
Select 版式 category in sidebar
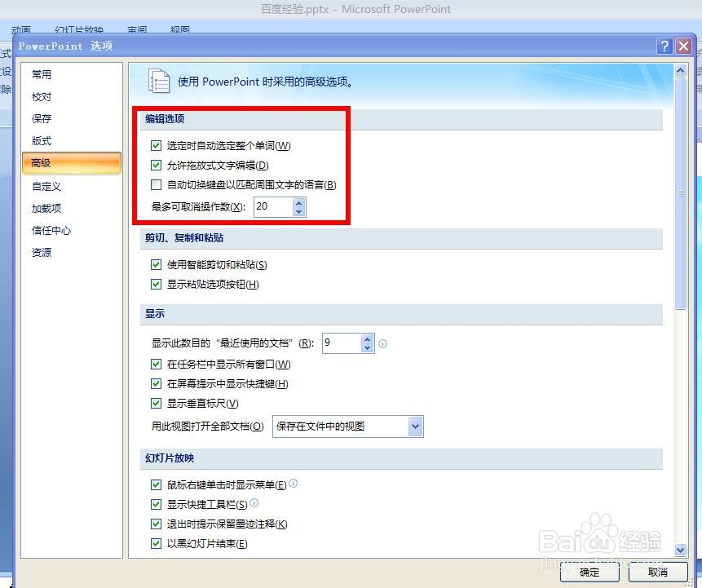point(72,140)
